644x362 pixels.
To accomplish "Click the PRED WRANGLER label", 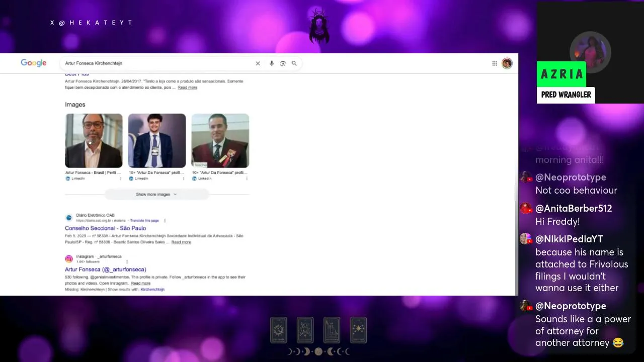I will [566, 95].
